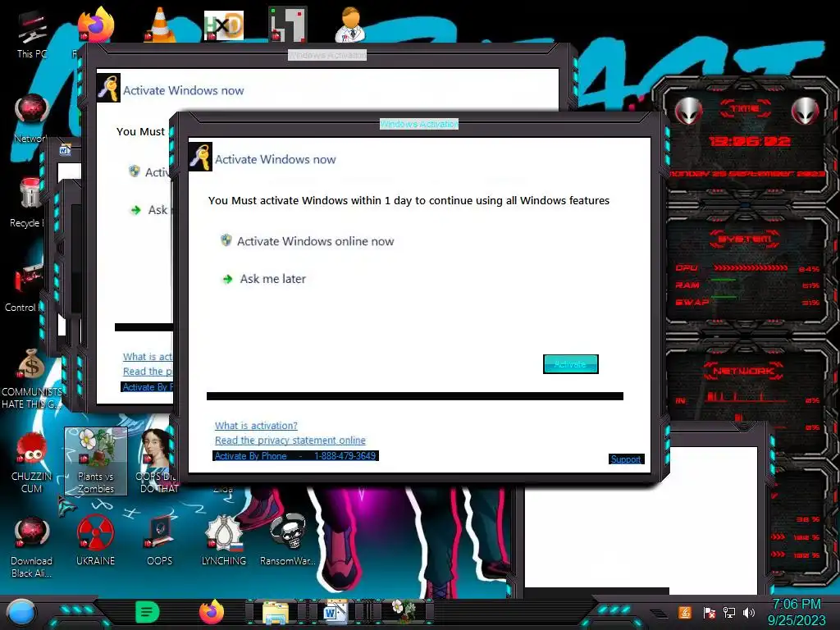The height and width of the screenshot is (630, 840).
Task: Click the back Windows Activation title bar
Action: click(x=327, y=55)
